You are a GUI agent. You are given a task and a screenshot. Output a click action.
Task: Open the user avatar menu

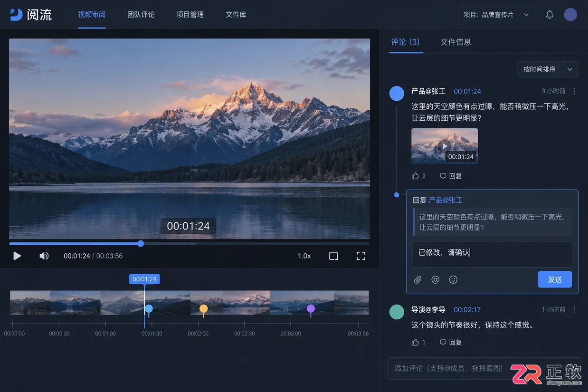coord(570,15)
